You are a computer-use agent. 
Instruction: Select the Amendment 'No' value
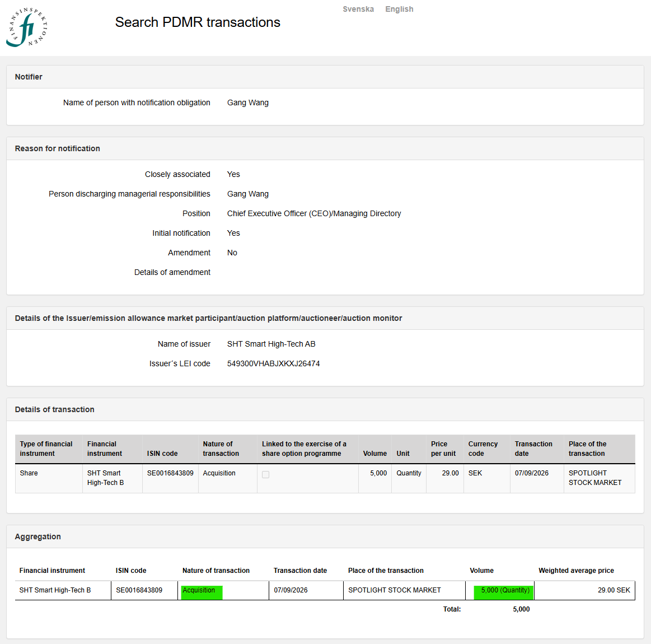coord(232,253)
